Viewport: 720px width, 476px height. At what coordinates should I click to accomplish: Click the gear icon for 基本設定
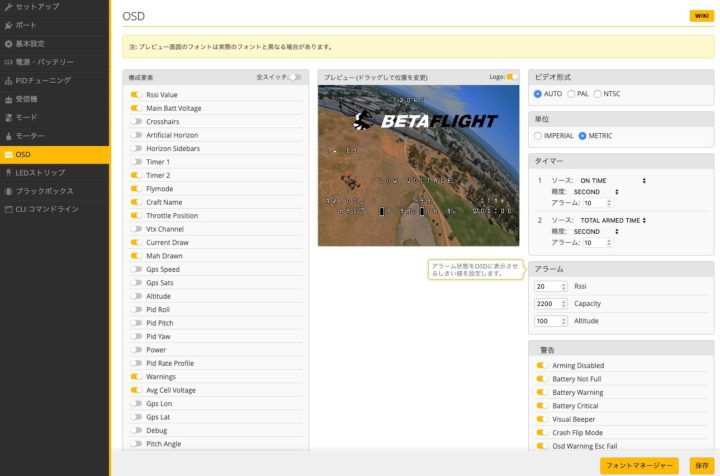[9, 44]
